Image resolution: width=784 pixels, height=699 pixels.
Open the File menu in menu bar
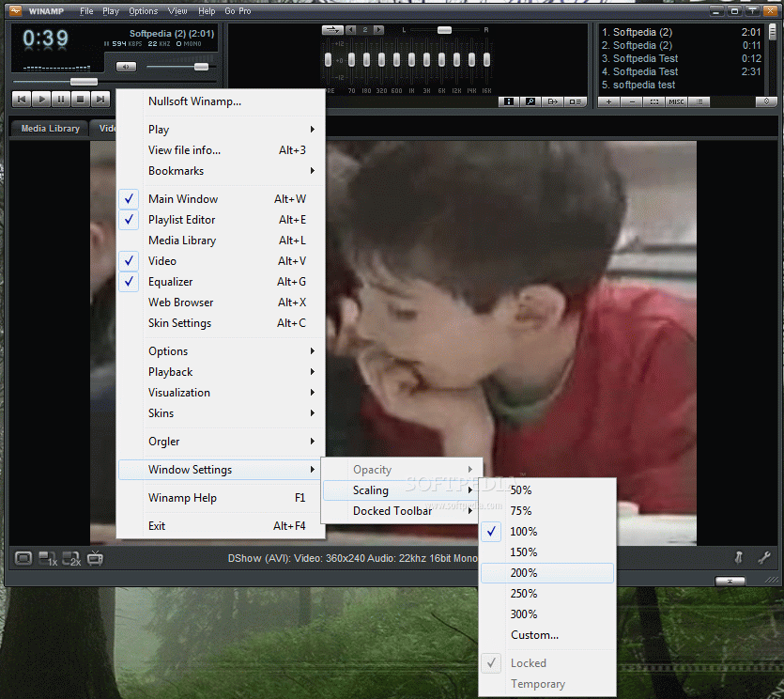tap(86, 11)
